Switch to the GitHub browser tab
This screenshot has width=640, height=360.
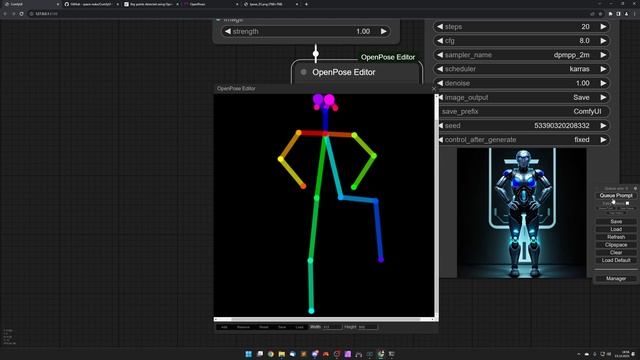point(92,4)
